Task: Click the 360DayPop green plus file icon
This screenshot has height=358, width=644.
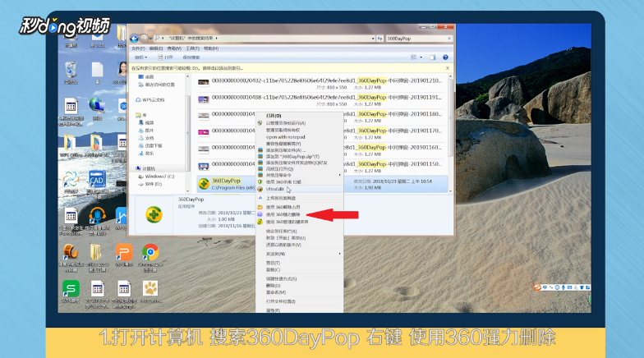Action: coord(204,184)
